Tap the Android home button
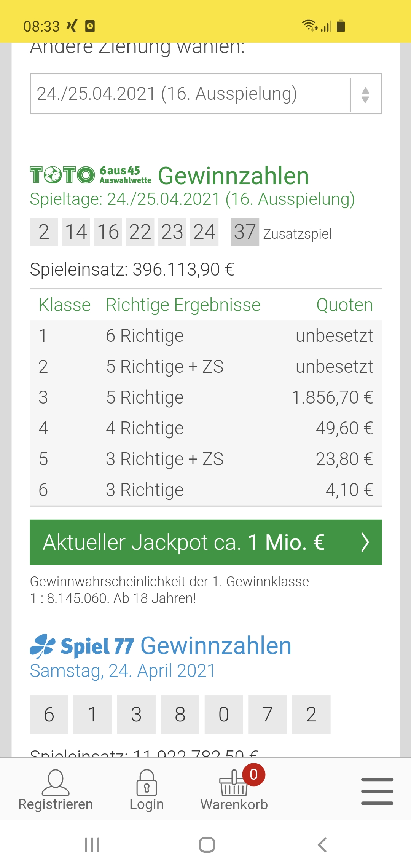Screen dimensions: 411x868 pos(207,845)
